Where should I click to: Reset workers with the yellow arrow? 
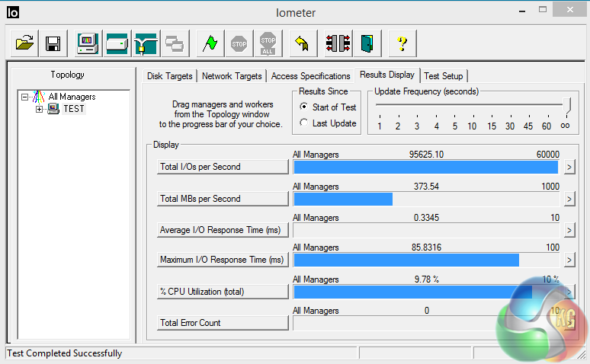click(302, 43)
